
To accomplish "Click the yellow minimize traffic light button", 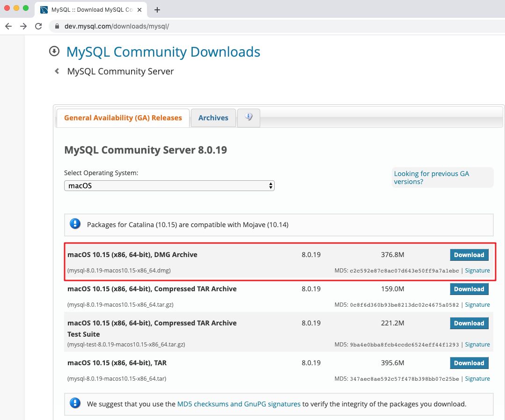I will 17,8.
